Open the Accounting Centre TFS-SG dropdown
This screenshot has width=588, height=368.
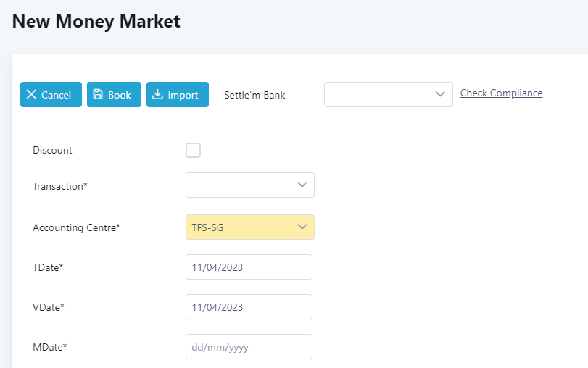pos(250,227)
